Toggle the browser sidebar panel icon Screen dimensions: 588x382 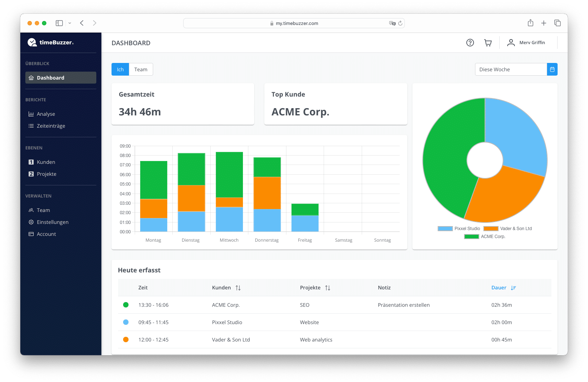(59, 23)
